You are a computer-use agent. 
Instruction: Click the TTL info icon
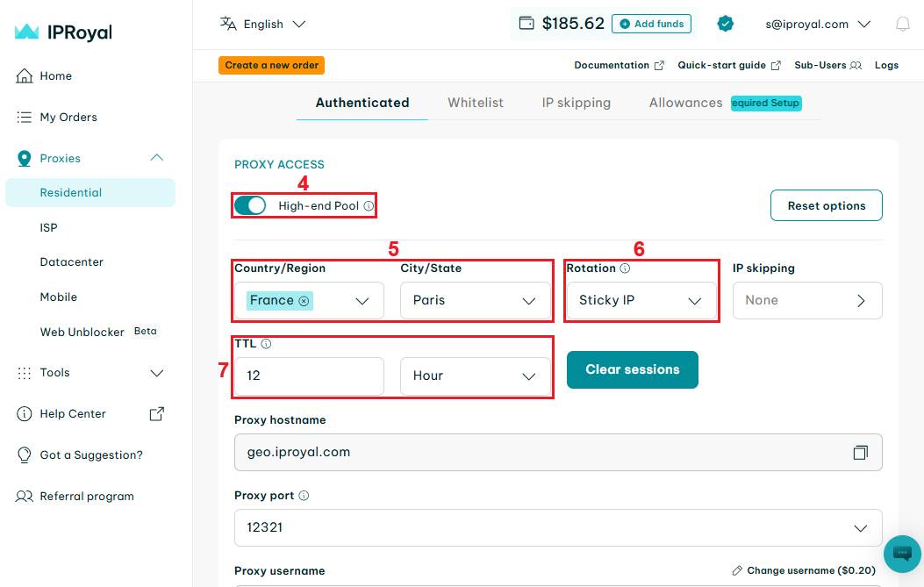click(266, 344)
